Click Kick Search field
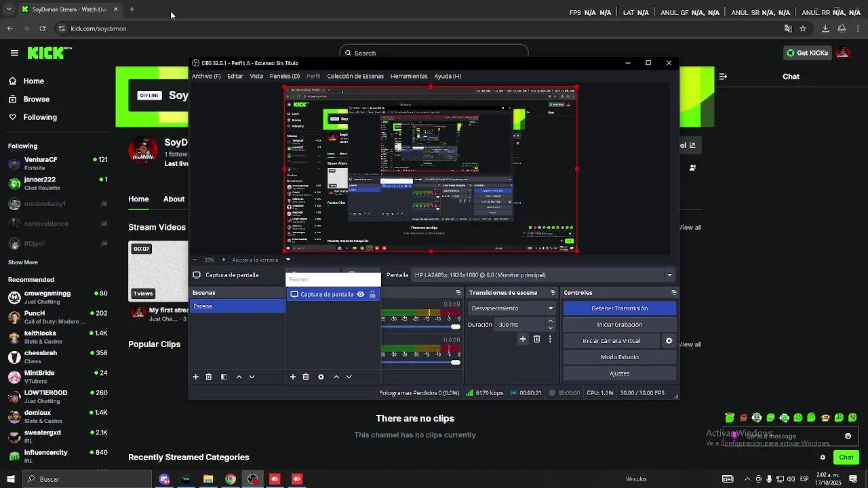The image size is (868, 488). pos(434,53)
